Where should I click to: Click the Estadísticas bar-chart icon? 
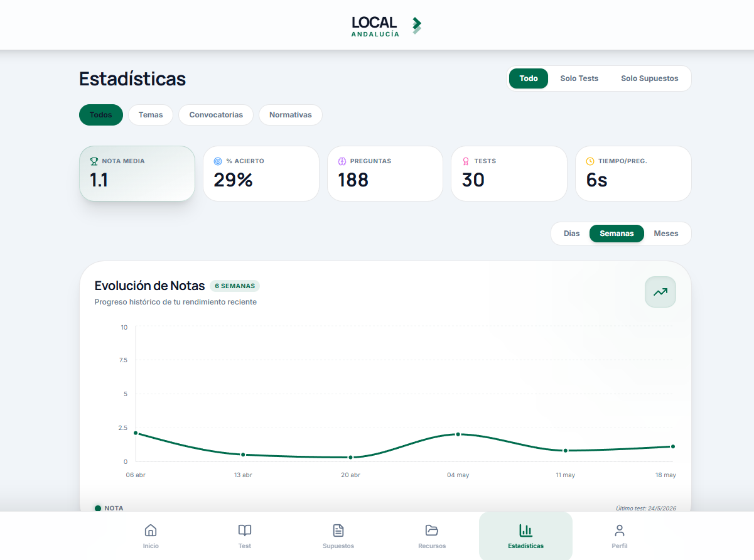coord(526,530)
